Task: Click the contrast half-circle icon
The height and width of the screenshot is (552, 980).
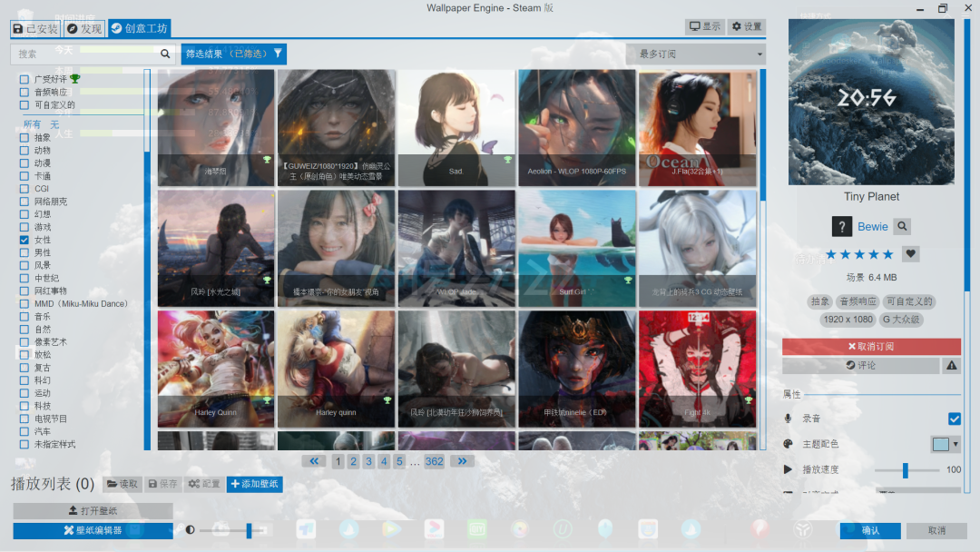Action: [190, 529]
